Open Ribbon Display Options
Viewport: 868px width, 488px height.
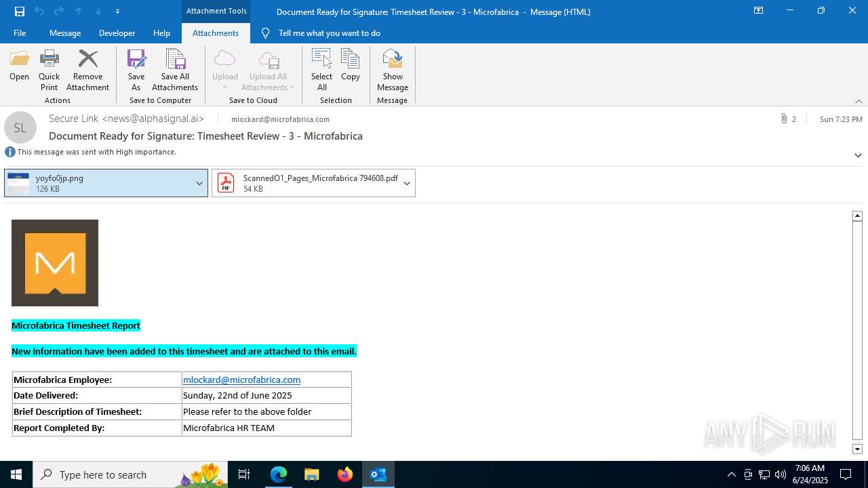click(x=758, y=11)
